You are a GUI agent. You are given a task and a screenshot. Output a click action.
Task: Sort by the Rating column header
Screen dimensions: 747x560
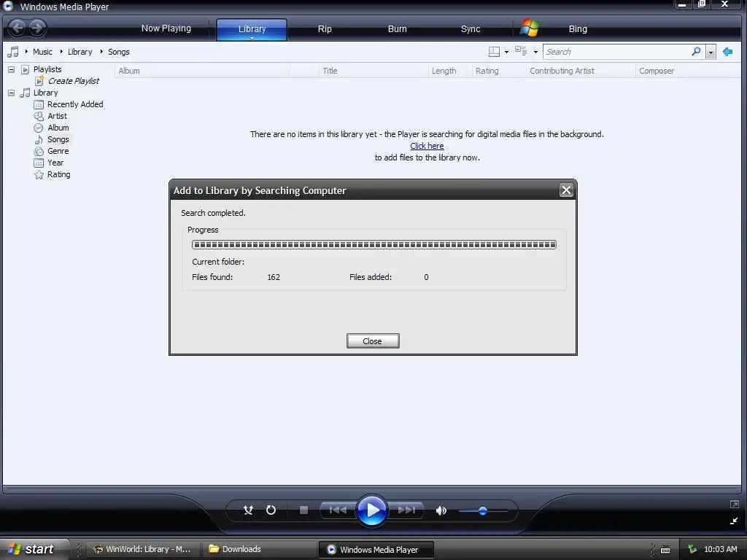(499, 71)
